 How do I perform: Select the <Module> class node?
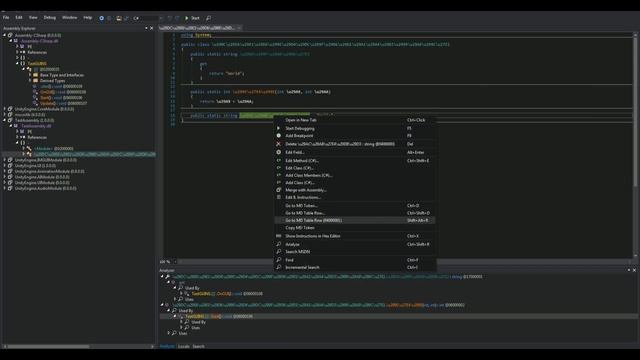tap(54, 149)
